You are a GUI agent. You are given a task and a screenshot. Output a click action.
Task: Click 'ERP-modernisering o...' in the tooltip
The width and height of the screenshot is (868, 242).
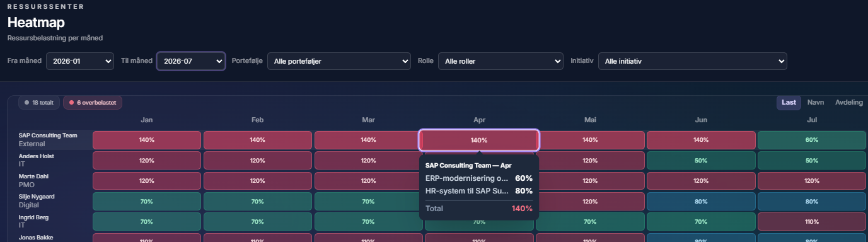(x=467, y=178)
